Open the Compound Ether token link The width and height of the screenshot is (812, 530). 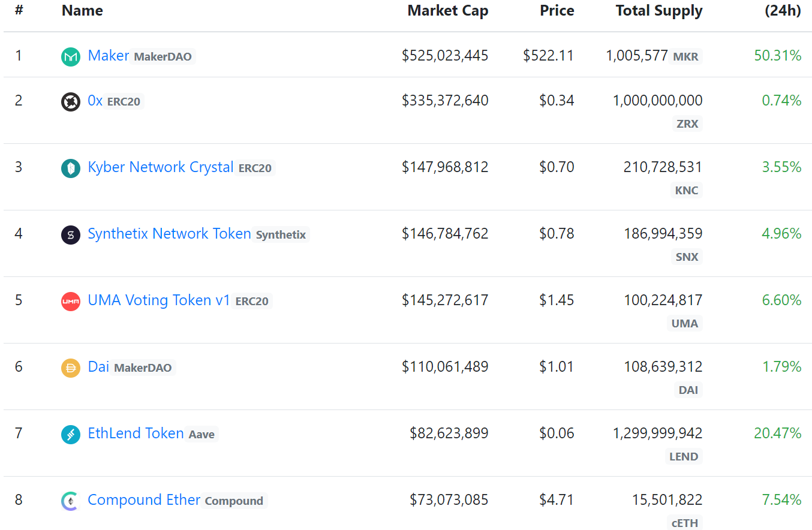144,499
